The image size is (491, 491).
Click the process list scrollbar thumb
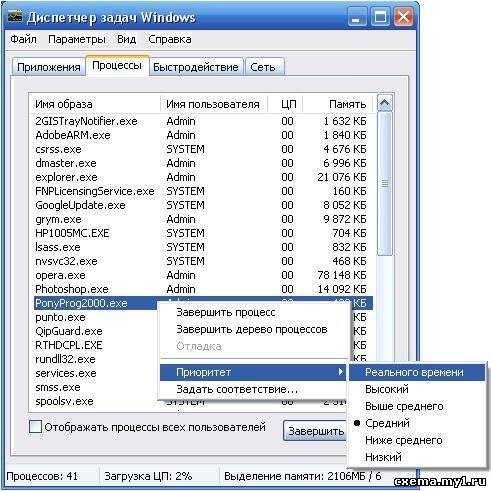click(385, 184)
